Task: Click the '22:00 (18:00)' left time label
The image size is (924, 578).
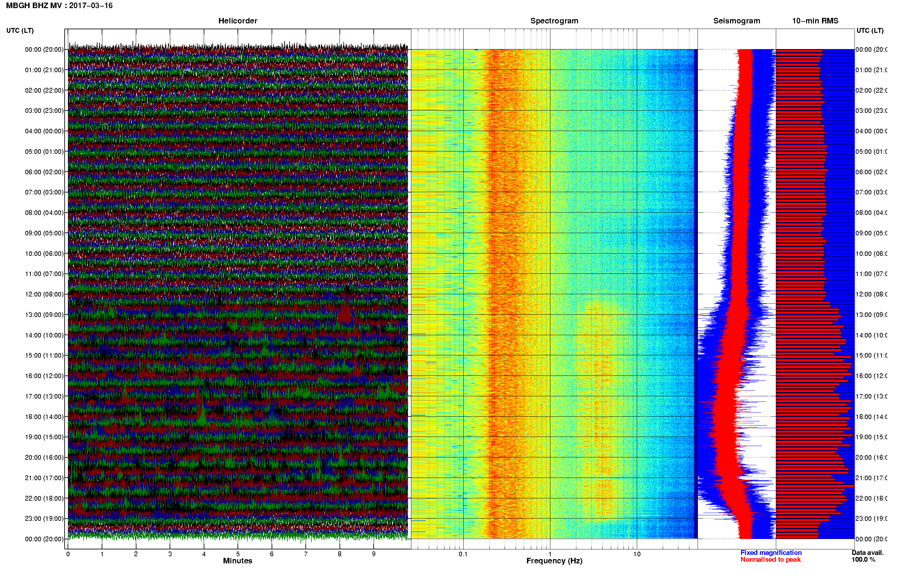Action: [x=44, y=498]
